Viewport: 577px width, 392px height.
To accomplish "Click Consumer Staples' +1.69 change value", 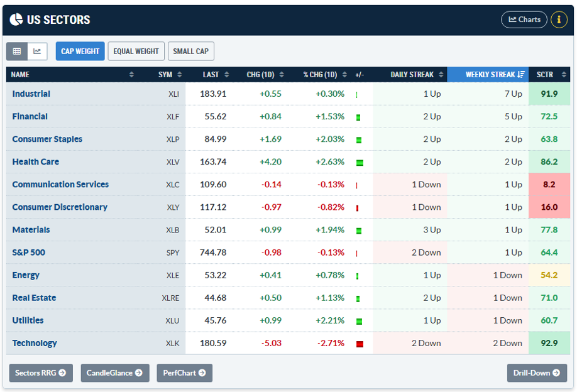I will [x=270, y=139].
